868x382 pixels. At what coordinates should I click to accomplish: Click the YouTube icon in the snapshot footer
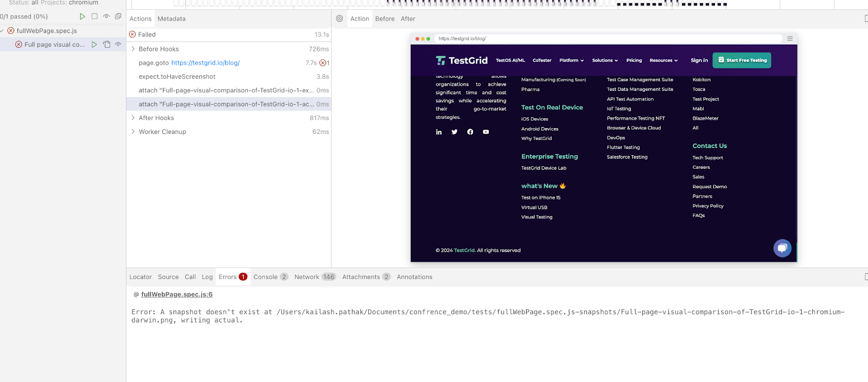(486, 132)
